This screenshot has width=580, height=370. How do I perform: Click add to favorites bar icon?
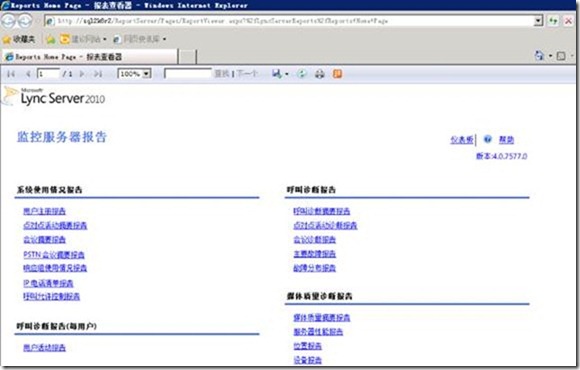coord(51,39)
